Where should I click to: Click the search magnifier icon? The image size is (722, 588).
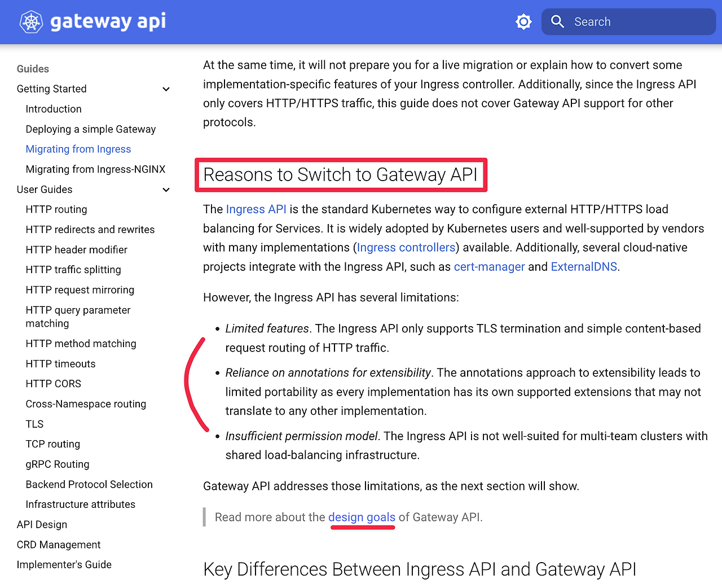click(x=557, y=21)
